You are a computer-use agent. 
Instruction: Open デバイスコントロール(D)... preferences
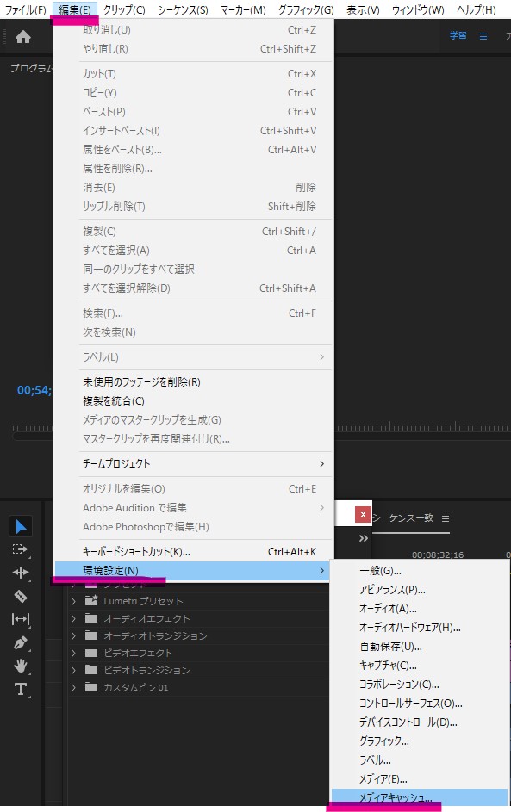pos(420,722)
